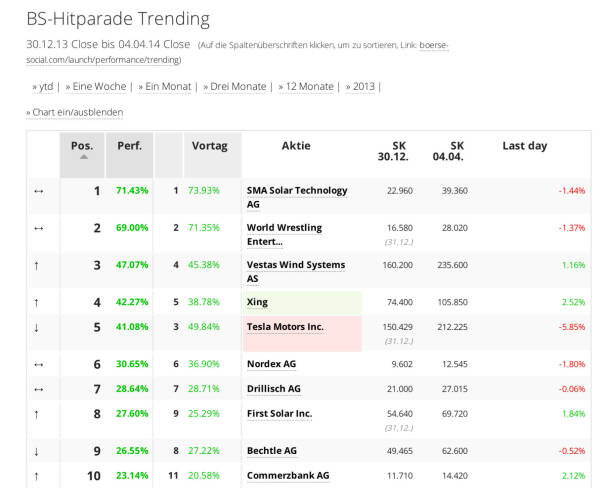Open the green-highlighted Xing stock

pos(257,302)
